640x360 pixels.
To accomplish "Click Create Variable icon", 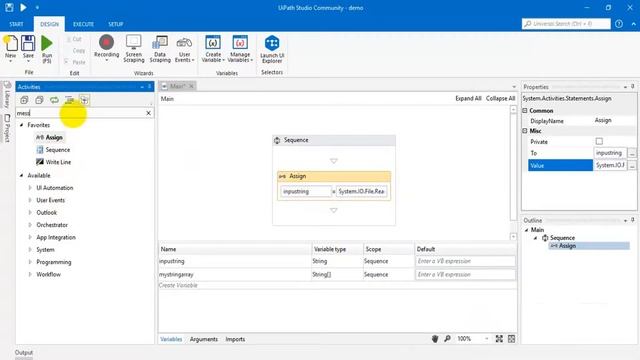I will [x=213, y=42].
